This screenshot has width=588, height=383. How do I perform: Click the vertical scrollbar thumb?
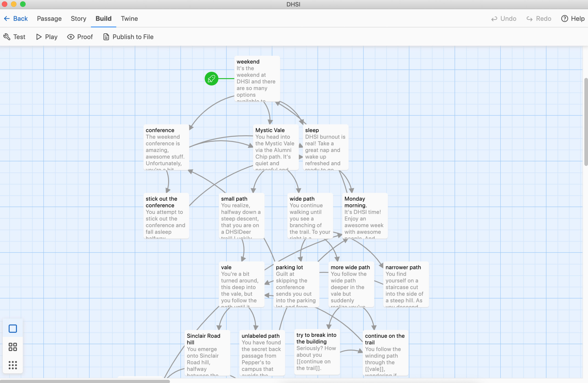coord(585,122)
